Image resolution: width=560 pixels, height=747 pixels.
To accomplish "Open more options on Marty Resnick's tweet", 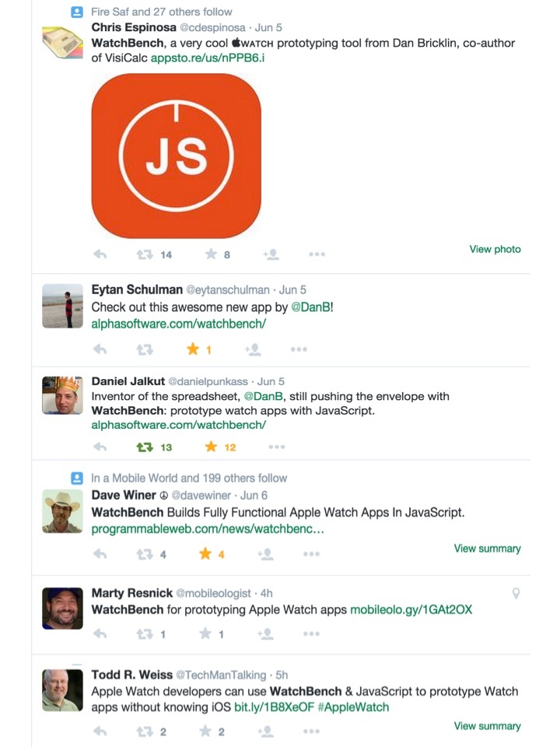I will click(311, 634).
